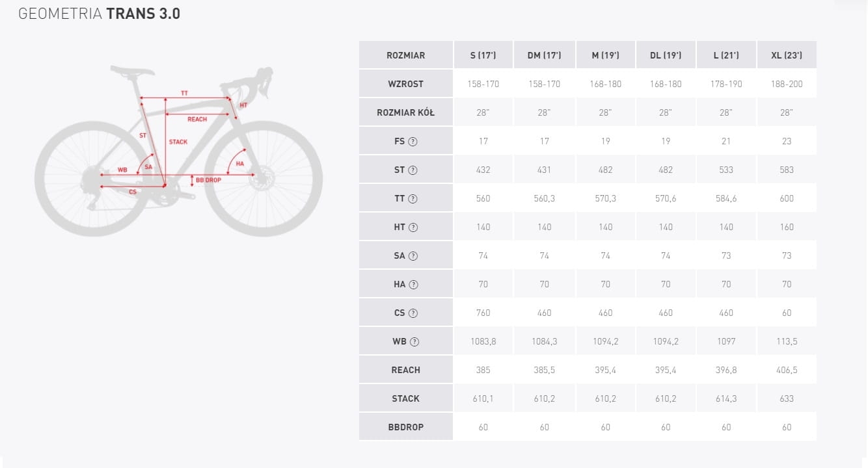Show the WB question mark tooltip

pyautogui.click(x=414, y=341)
